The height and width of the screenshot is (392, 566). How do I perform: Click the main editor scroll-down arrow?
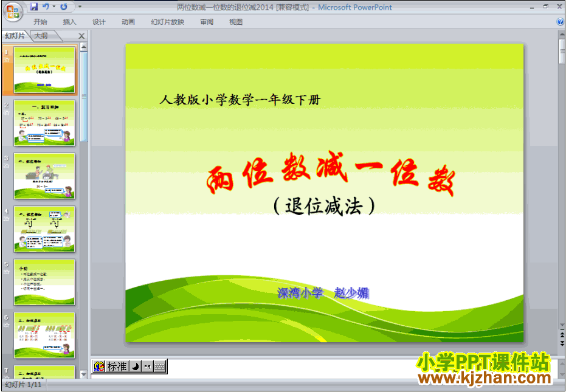click(x=562, y=325)
